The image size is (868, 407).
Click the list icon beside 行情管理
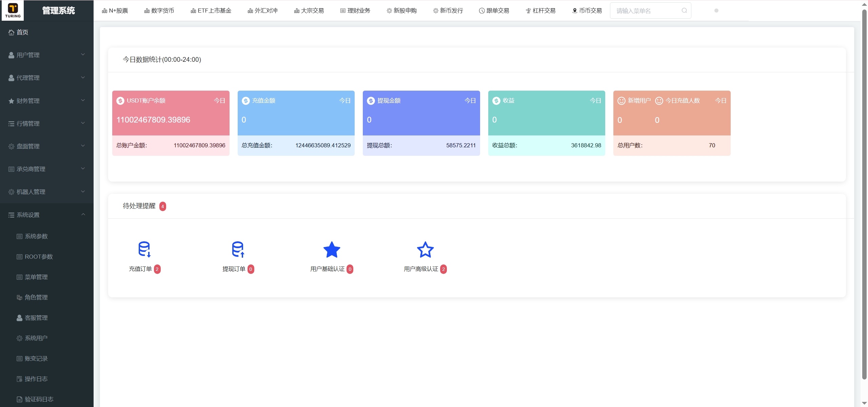11,124
